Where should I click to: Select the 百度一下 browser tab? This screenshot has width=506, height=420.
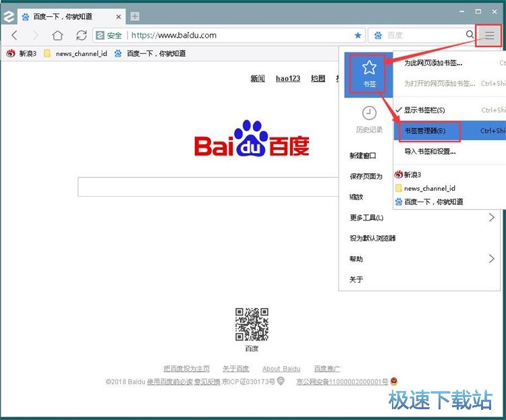pyautogui.click(x=72, y=17)
